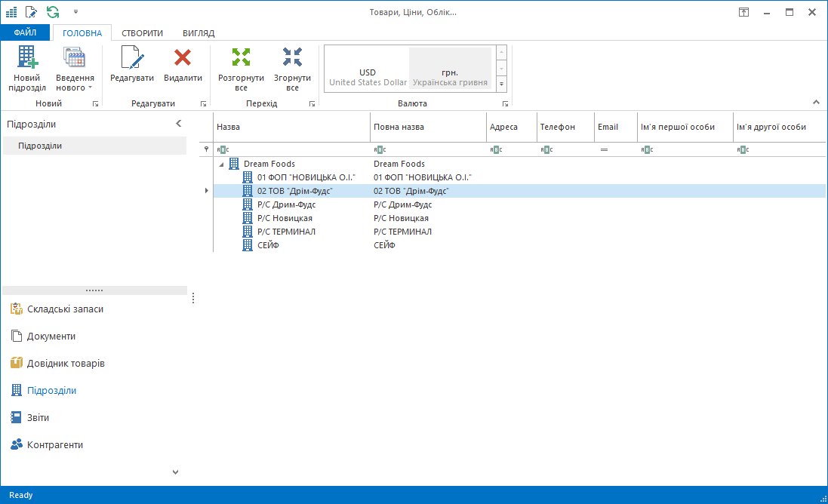Open Довідник товарів navigation section

[x=66, y=363]
